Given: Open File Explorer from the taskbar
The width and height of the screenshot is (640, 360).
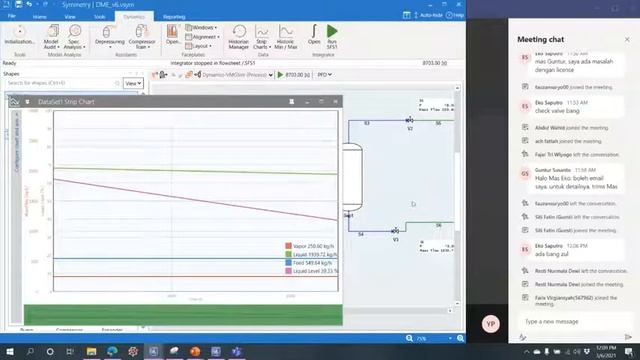Looking at the screenshot, I should (91, 351).
